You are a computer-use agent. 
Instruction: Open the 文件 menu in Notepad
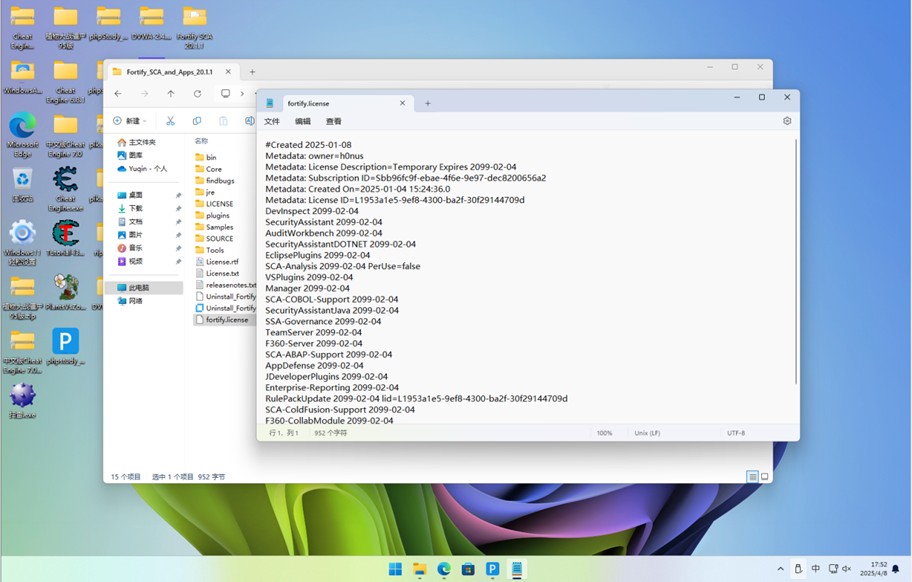tap(272, 122)
